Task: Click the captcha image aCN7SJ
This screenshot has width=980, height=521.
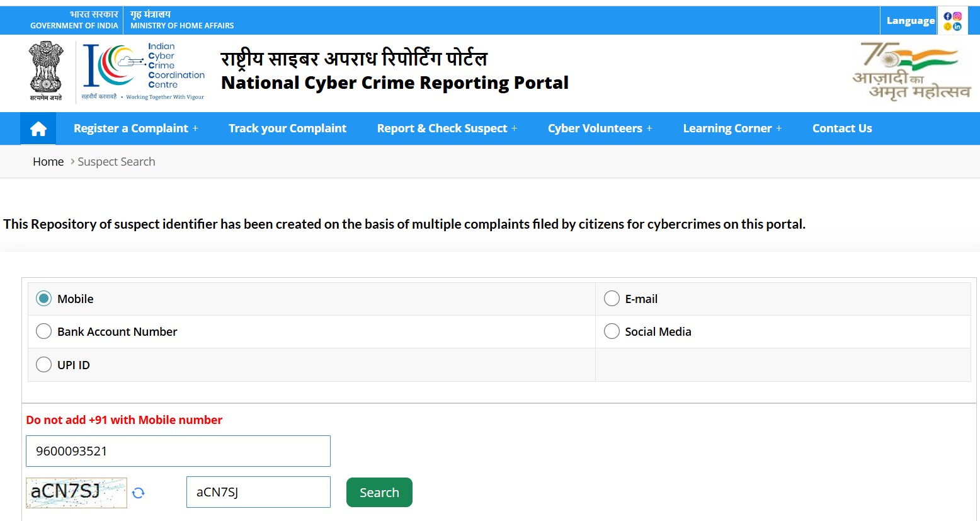Action: 76,493
